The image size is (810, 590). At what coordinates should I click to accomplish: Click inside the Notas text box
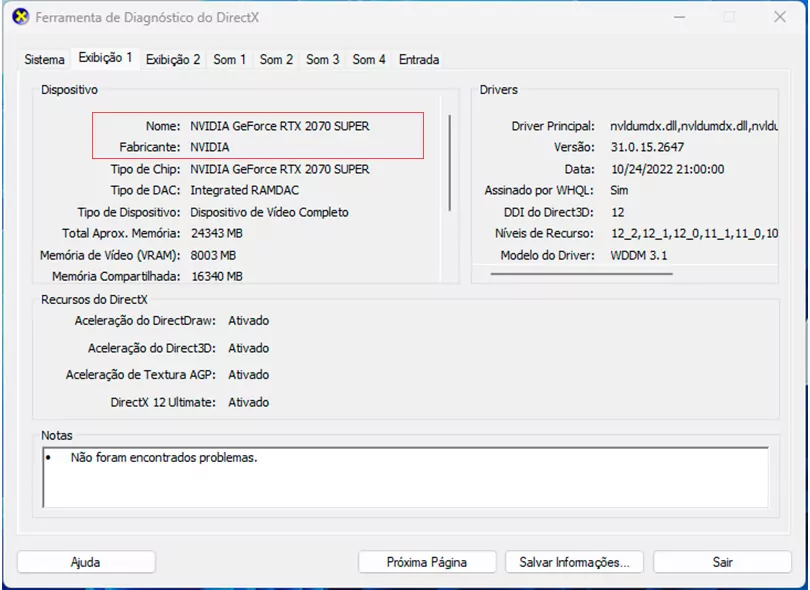click(x=405, y=477)
